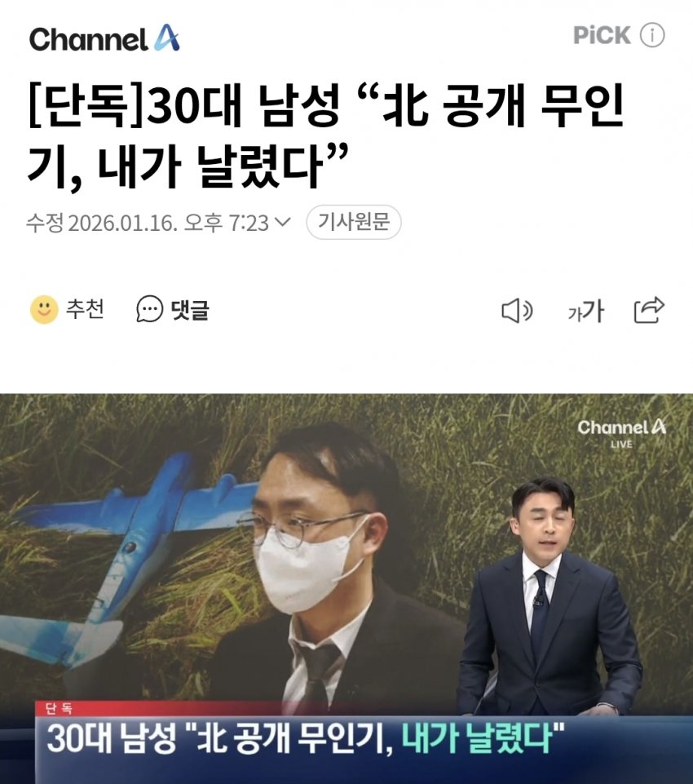Viewport: 693px width, 784px height.
Task: Click the Channel A LIVE watermark in video
Action: point(621,433)
